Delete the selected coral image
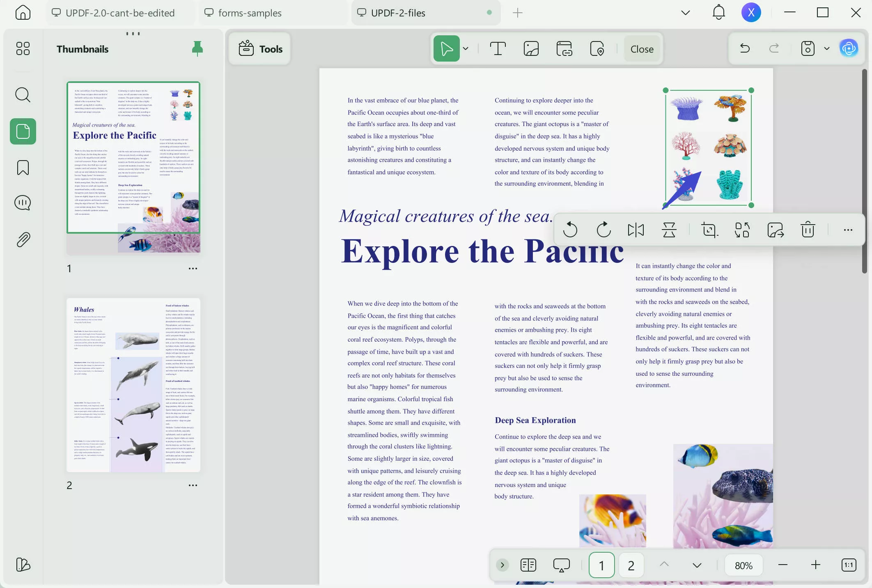Image resolution: width=872 pixels, height=588 pixels. (x=808, y=230)
